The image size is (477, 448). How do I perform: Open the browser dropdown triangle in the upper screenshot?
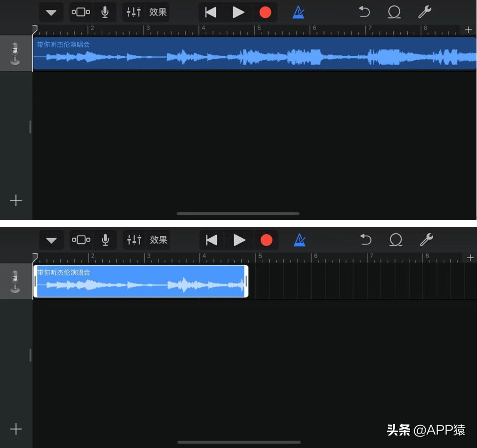pyautogui.click(x=51, y=12)
